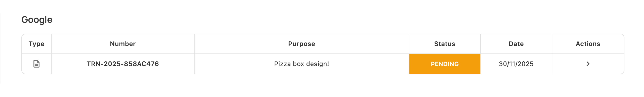
Task: Sort by the Date column header
Action: tap(516, 44)
